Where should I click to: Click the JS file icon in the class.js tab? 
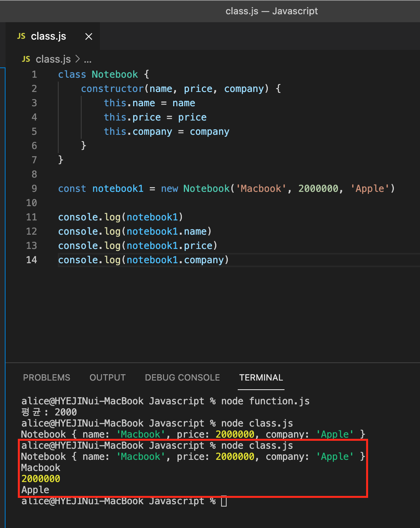coord(21,36)
